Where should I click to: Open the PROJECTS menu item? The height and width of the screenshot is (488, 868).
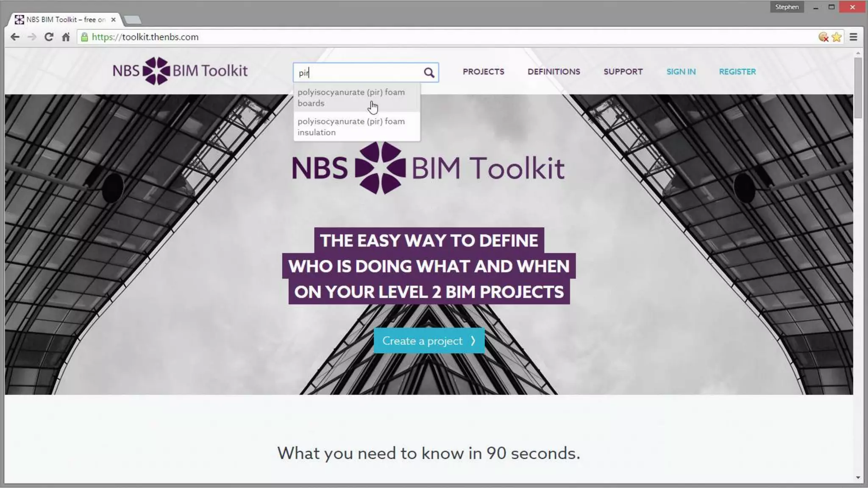coord(483,72)
